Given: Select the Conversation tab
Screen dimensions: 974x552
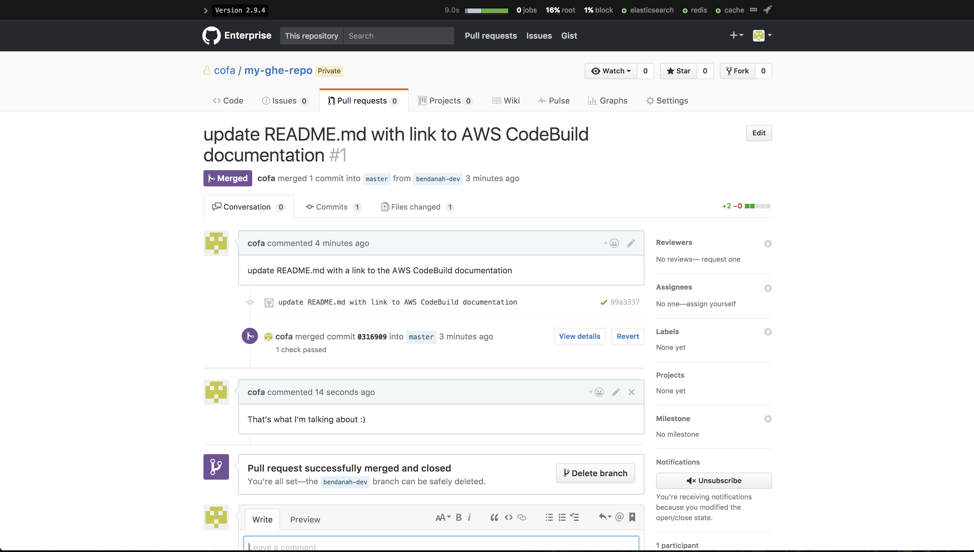Looking at the screenshot, I should [x=248, y=207].
